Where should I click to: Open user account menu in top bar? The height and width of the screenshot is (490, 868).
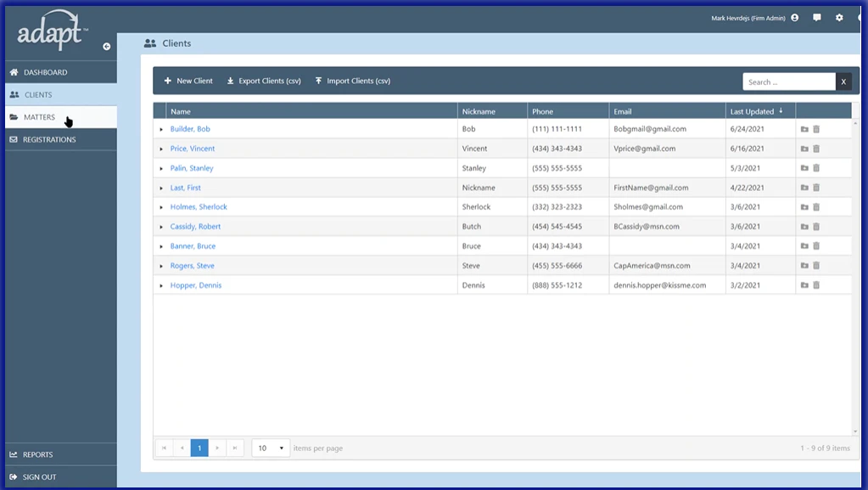[x=794, y=17]
